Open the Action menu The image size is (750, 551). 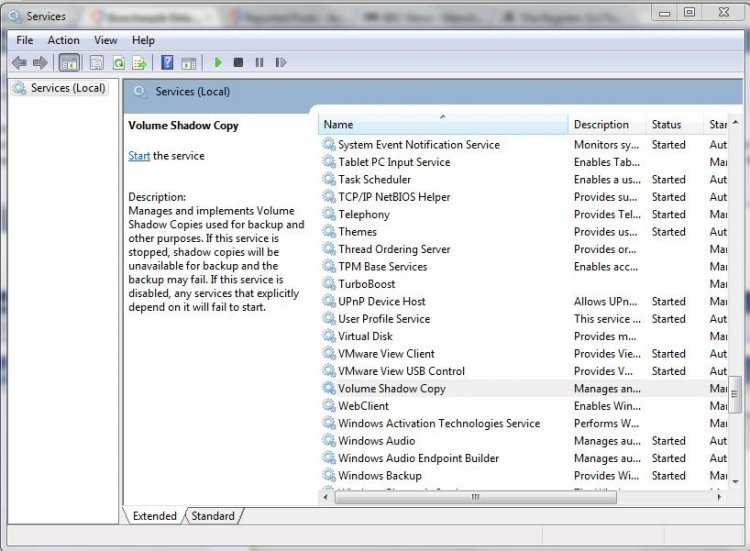[x=64, y=40]
